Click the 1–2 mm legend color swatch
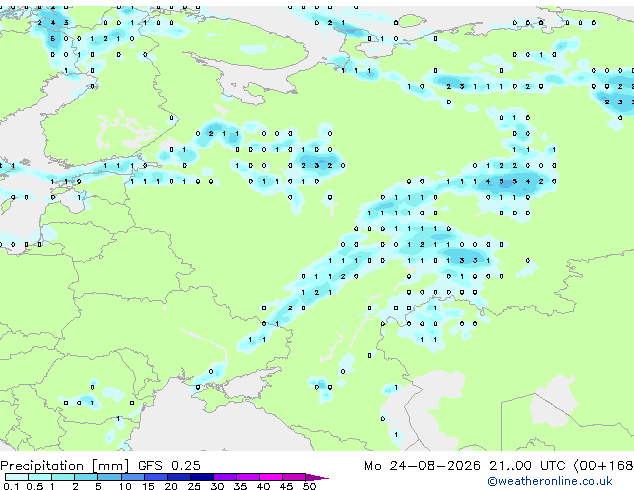The height and width of the screenshot is (490, 634). [63, 477]
